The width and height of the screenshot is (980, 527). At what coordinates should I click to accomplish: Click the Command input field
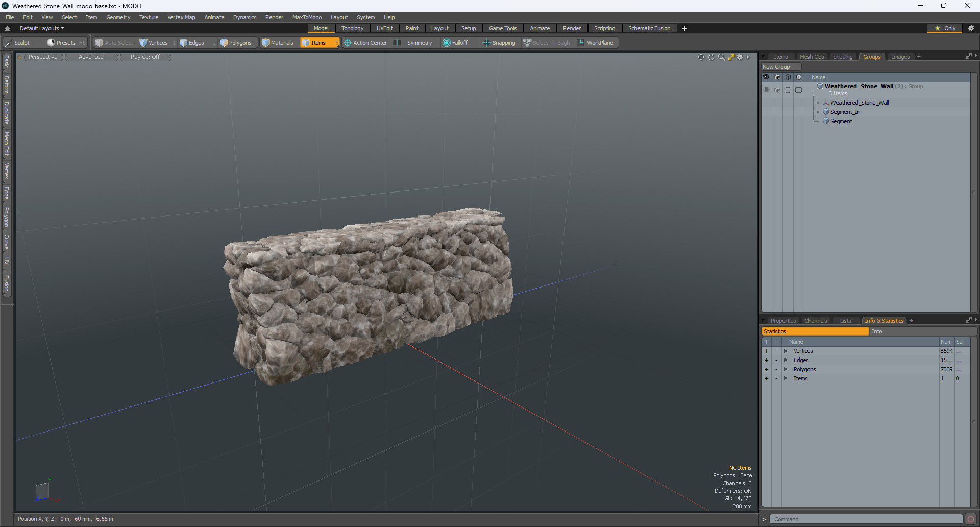click(x=866, y=519)
